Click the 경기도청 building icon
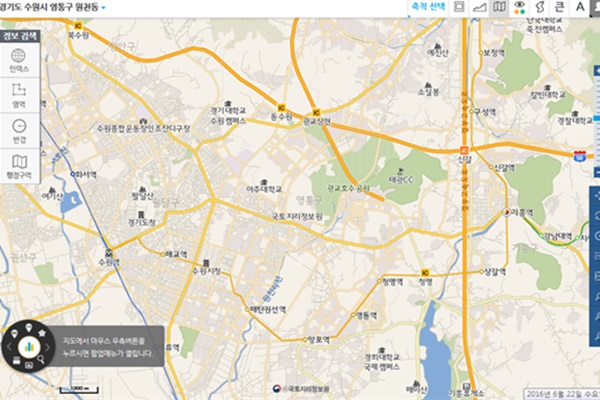 (x=141, y=214)
